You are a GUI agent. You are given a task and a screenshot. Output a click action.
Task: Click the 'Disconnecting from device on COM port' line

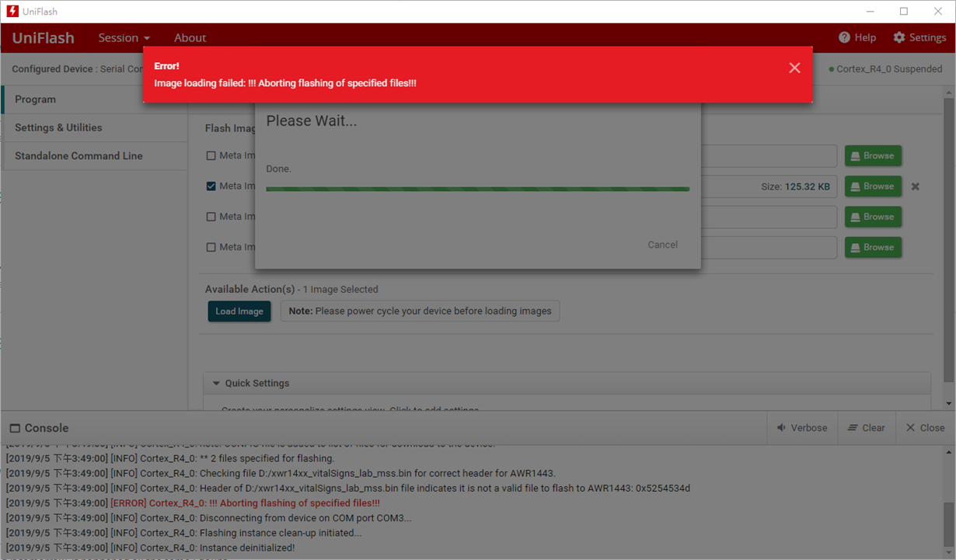click(x=208, y=518)
